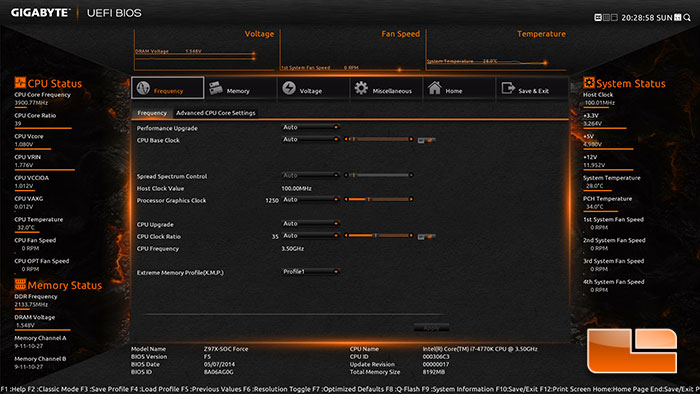Switch to Advanced CPU Core Settings tab
Viewport: 700px width, 394px height.
click(x=216, y=113)
